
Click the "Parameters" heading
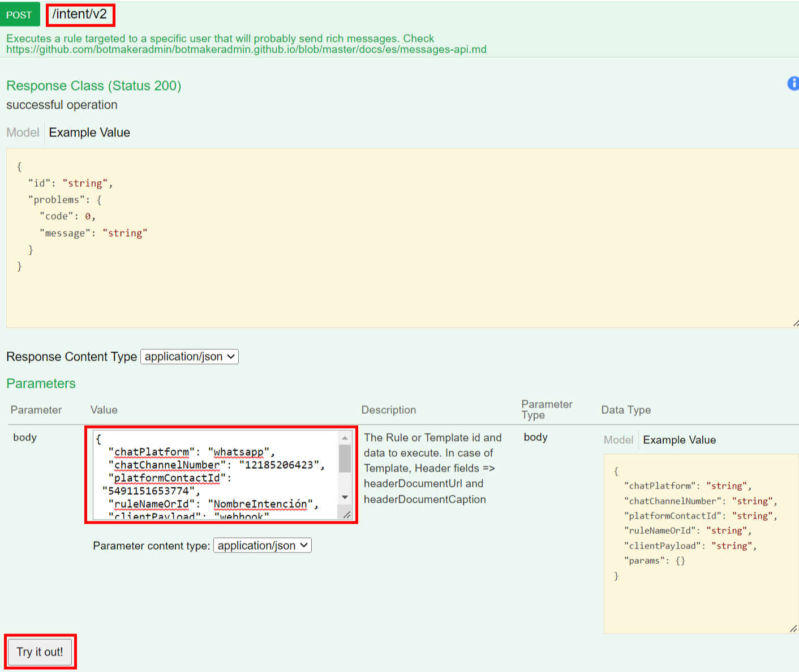41,383
